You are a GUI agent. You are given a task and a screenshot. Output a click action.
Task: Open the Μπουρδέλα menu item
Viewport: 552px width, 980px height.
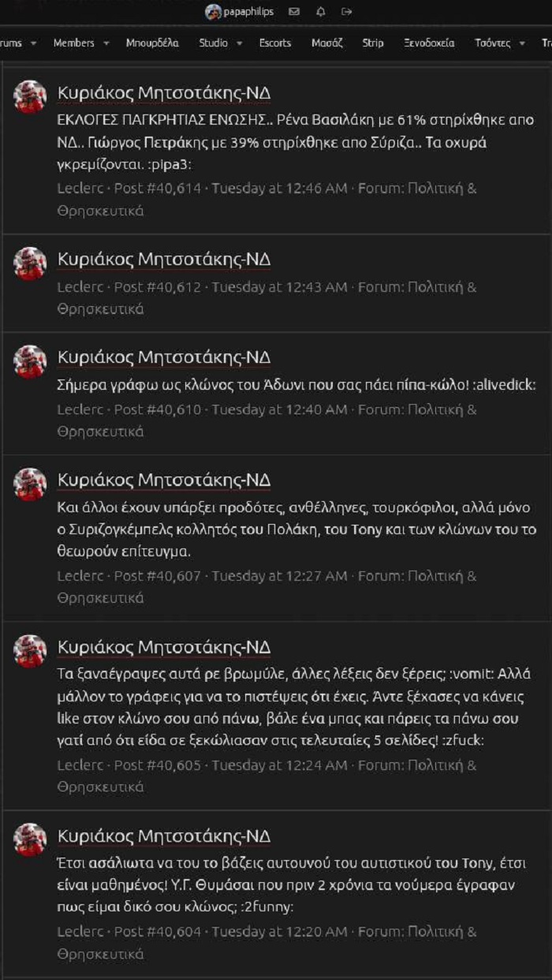coord(152,43)
